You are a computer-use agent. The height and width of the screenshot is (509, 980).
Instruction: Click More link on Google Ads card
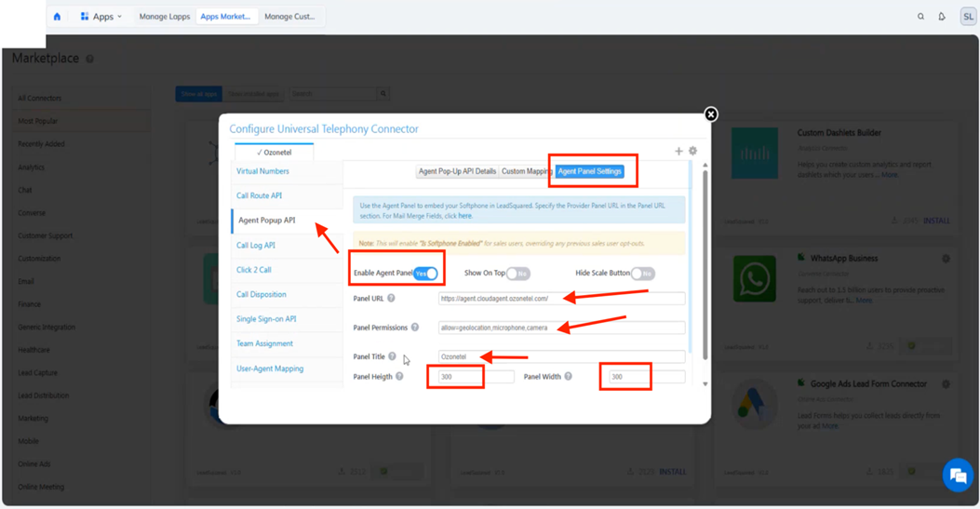click(830, 426)
